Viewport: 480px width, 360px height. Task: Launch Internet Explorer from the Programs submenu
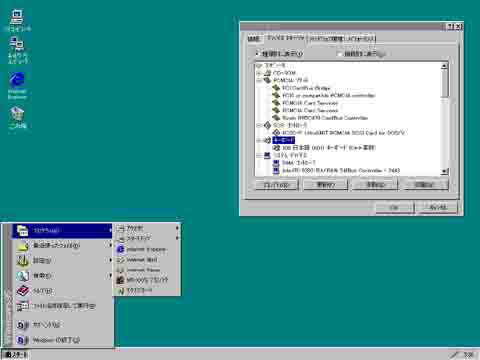[x=142, y=249]
